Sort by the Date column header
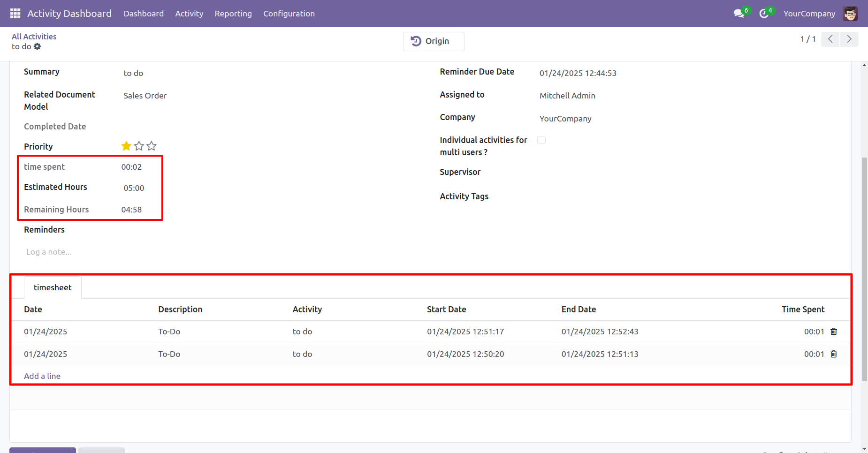Image resolution: width=868 pixels, height=453 pixels. 33,310
